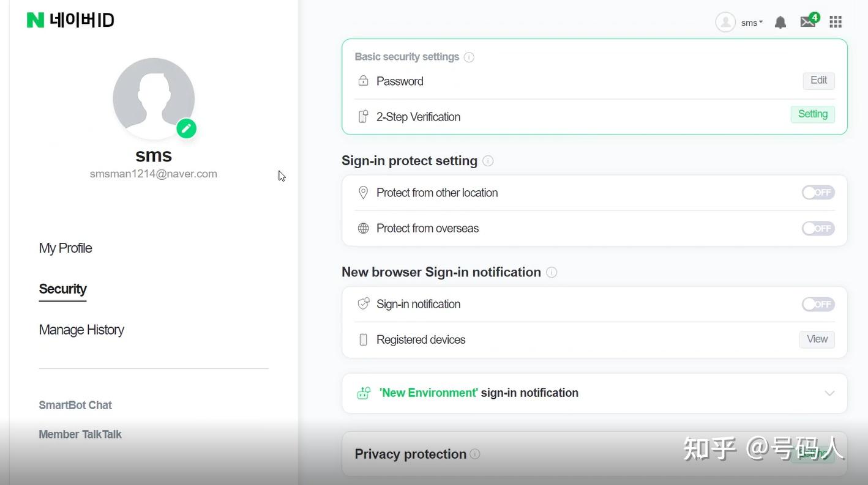Open the mail envelope with badge

[808, 22]
